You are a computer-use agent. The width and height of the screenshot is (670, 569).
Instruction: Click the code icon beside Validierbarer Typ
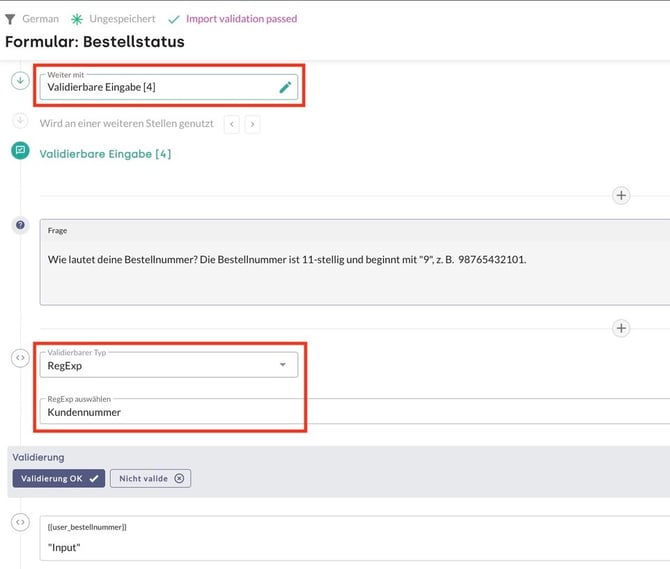[20, 358]
